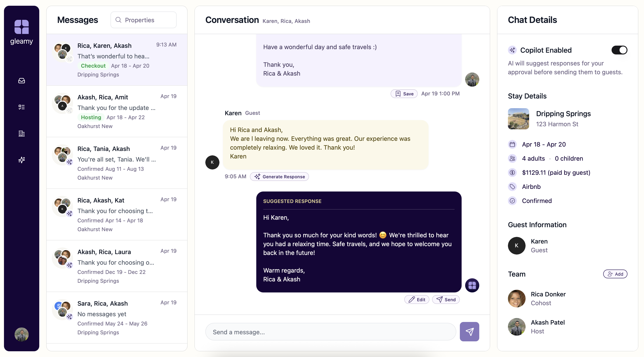Click Karen's guest message bubble
The width and height of the screenshot is (644, 357).
click(x=326, y=145)
